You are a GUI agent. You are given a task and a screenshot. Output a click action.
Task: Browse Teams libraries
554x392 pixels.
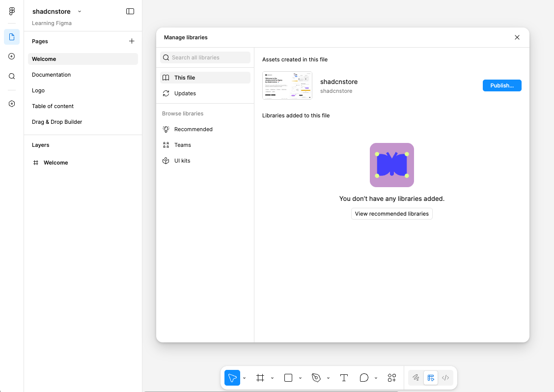click(x=205, y=145)
